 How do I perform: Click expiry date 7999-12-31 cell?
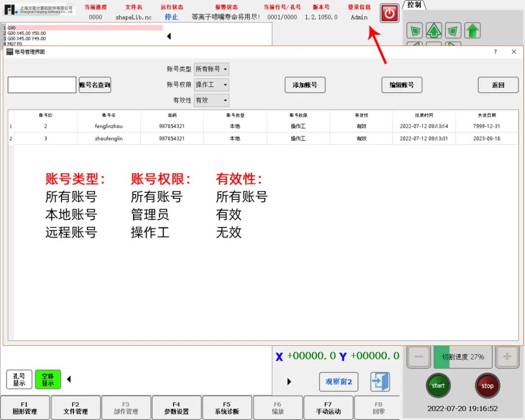487,126
